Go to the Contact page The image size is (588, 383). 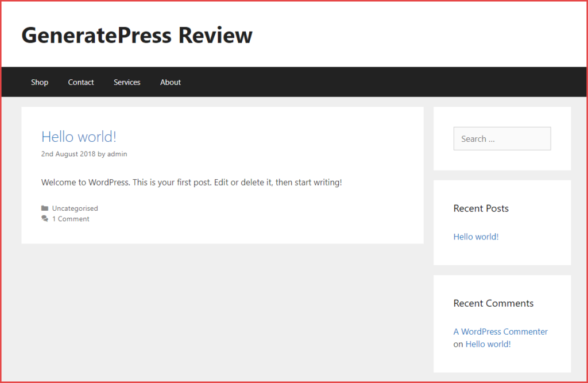(80, 82)
